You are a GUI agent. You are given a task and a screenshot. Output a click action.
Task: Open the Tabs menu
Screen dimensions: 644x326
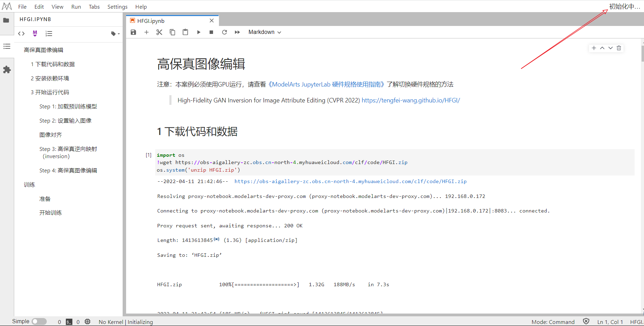tap(94, 7)
